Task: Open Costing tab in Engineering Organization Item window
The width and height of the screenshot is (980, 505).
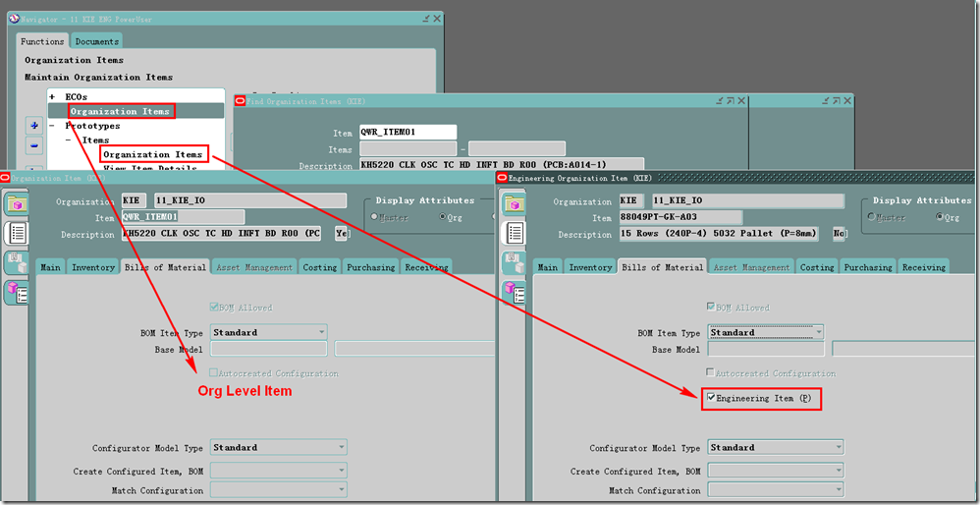Action: 817,267
